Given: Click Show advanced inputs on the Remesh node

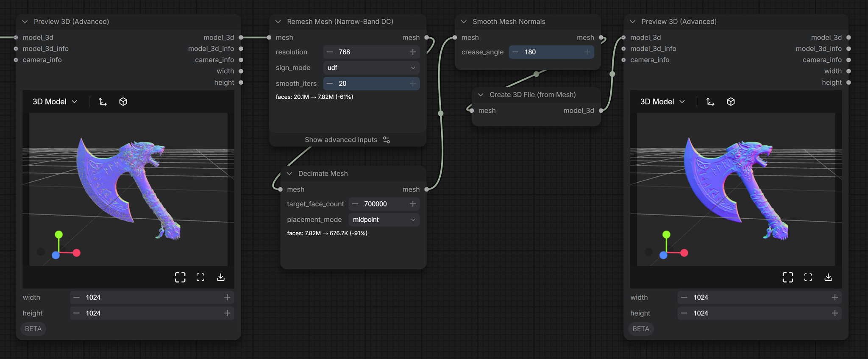Looking at the screenshot, I should click(348, 140).
